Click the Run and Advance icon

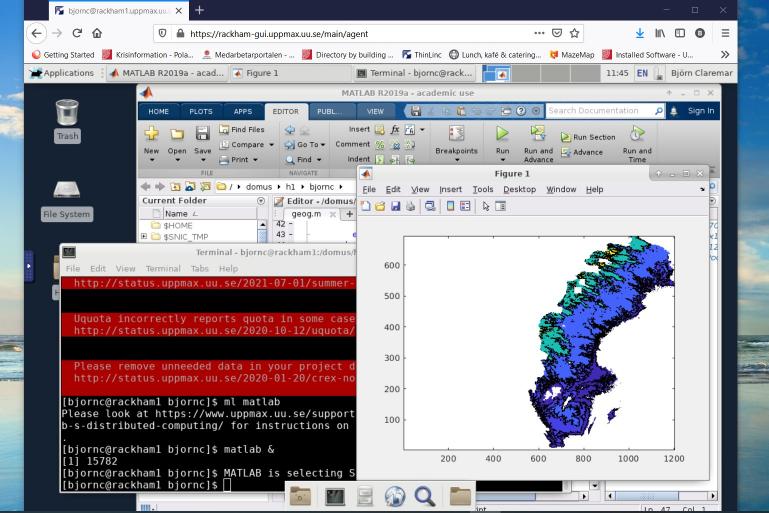538,133
